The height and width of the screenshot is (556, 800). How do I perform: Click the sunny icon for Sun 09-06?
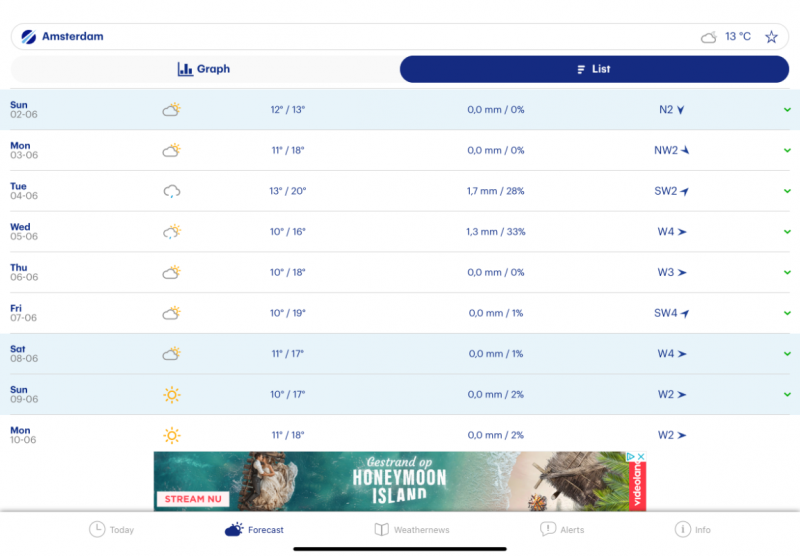(x=172, y=395)
